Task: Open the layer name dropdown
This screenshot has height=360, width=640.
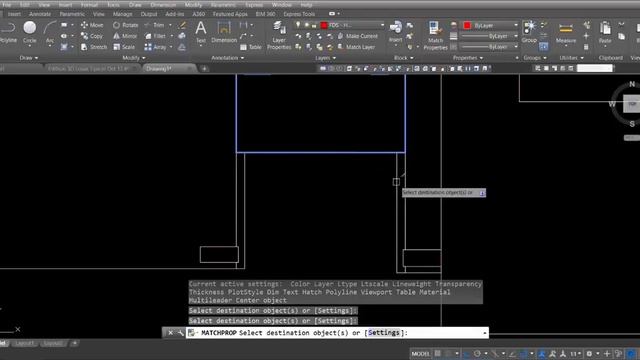Action: point(382,25)
